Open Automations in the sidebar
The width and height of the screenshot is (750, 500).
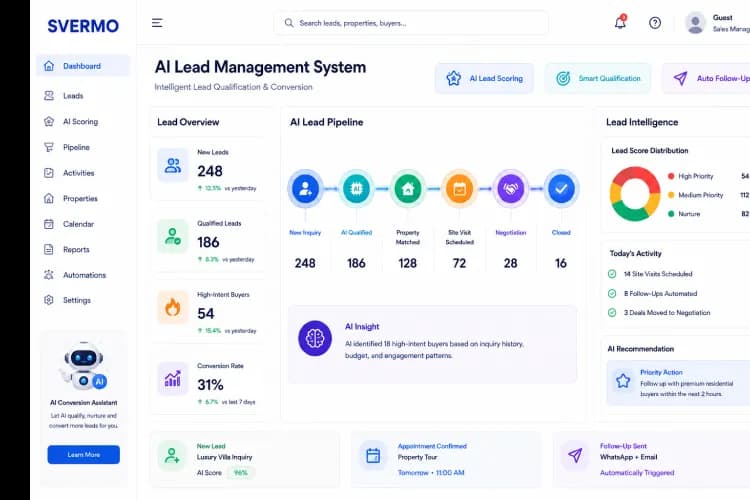point(83,275)
